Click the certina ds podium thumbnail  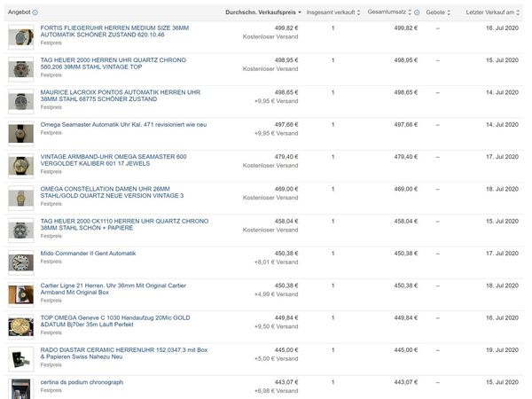point(21,389)
